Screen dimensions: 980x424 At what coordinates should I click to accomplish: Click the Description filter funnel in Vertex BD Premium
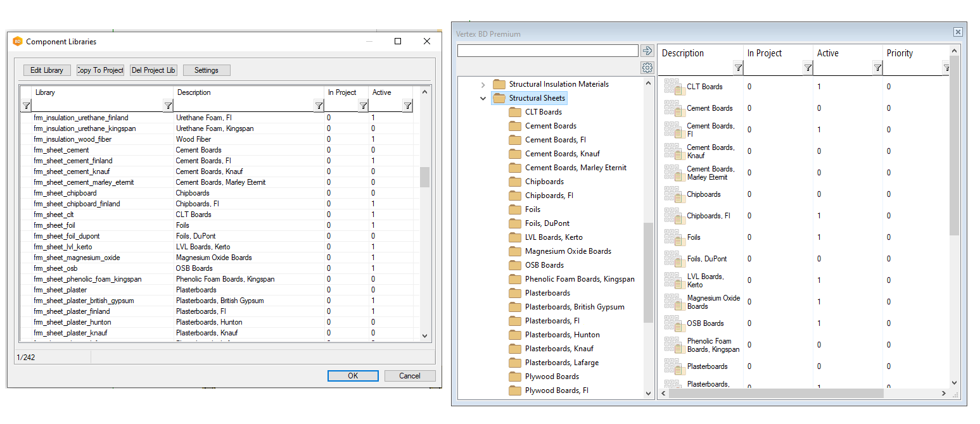[x=738, y=68]
